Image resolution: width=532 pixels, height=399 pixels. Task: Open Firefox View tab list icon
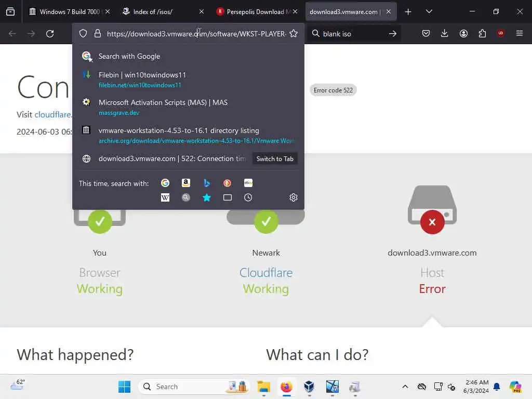tap(10, 11)
